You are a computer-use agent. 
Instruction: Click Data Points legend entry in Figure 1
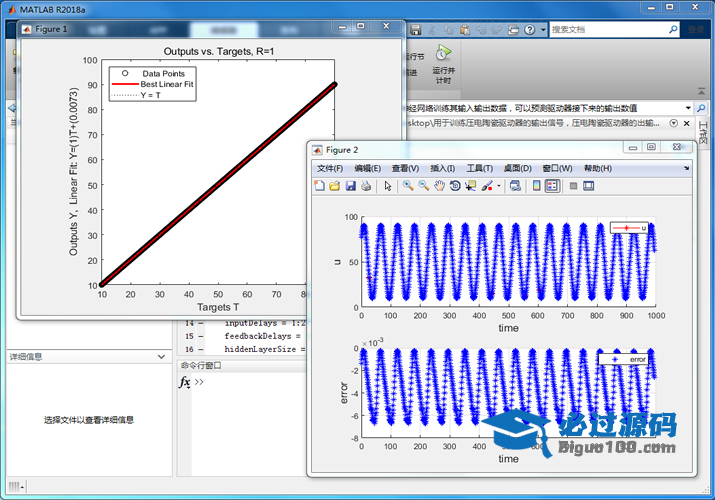click(153, 73)
